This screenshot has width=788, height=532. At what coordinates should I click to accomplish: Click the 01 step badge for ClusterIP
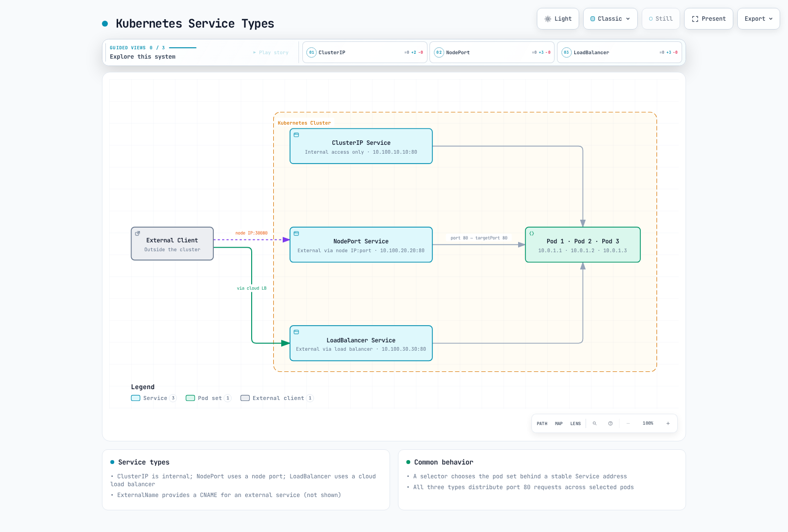(x=311, y=52)
